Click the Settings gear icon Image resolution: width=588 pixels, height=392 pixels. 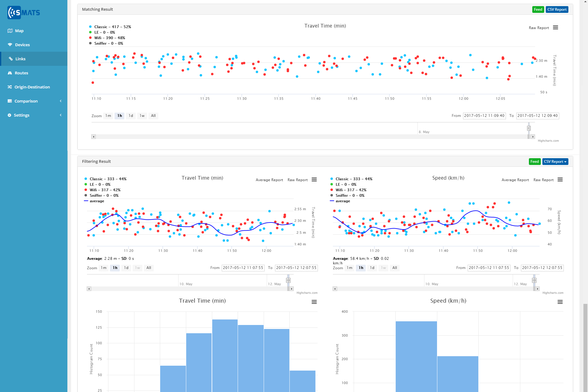click(9, 115)
